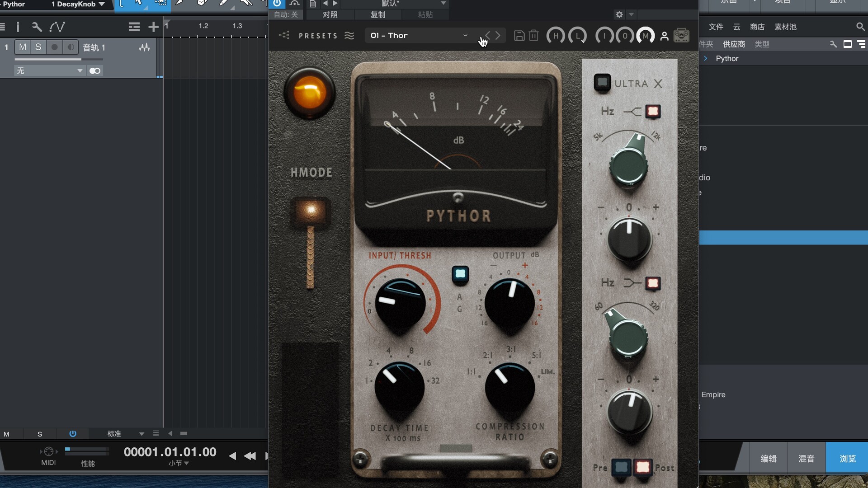Click the INPUT/THRESH knob
This screenshot has height=488, width=868.
(400, 304)
